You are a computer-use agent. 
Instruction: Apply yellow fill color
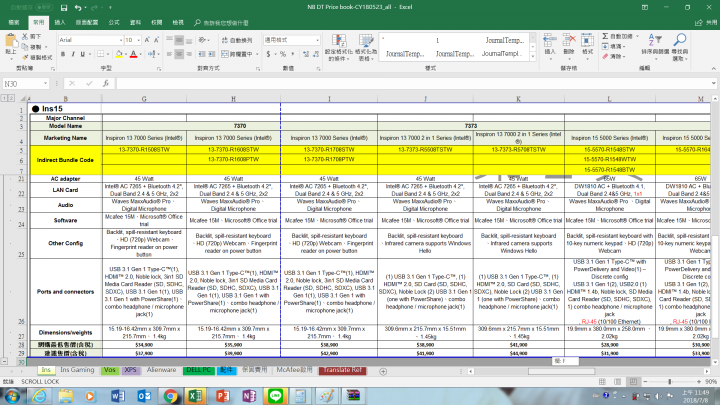(x=119, y=54)
